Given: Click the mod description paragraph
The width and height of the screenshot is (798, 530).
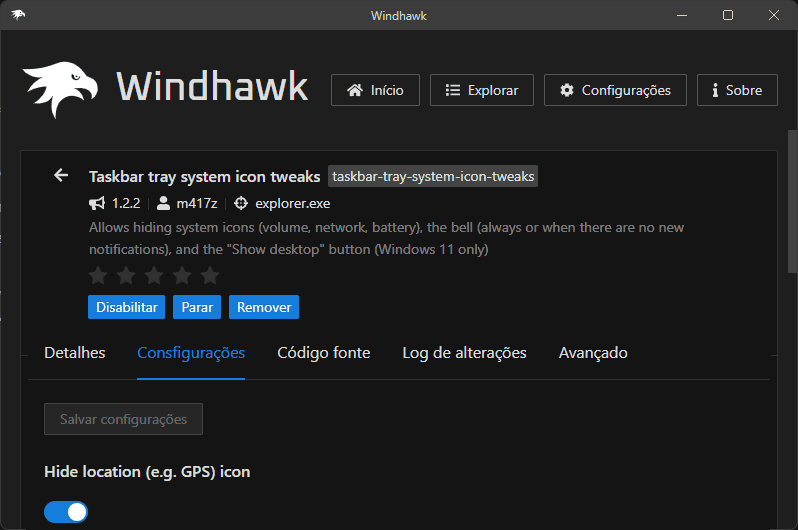Looking at the screenshot, I should click(386, 238).
